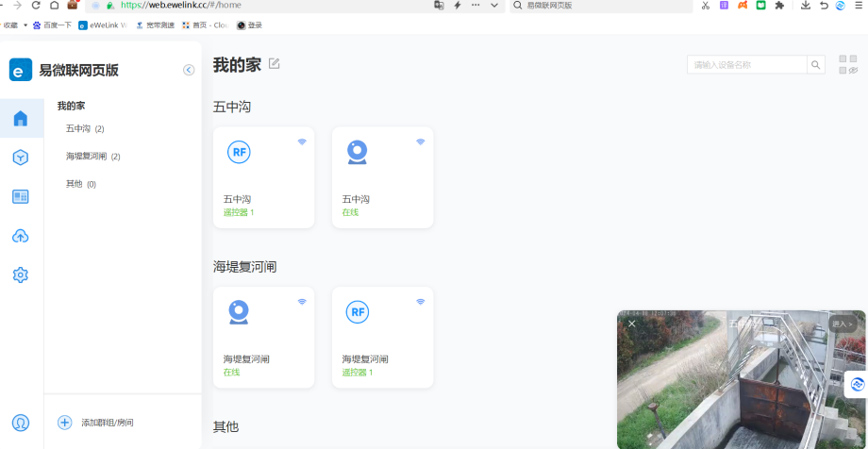Open the user profile icon at bottom-left
Viewport: 868px width, 449px height.
point(21,423)
